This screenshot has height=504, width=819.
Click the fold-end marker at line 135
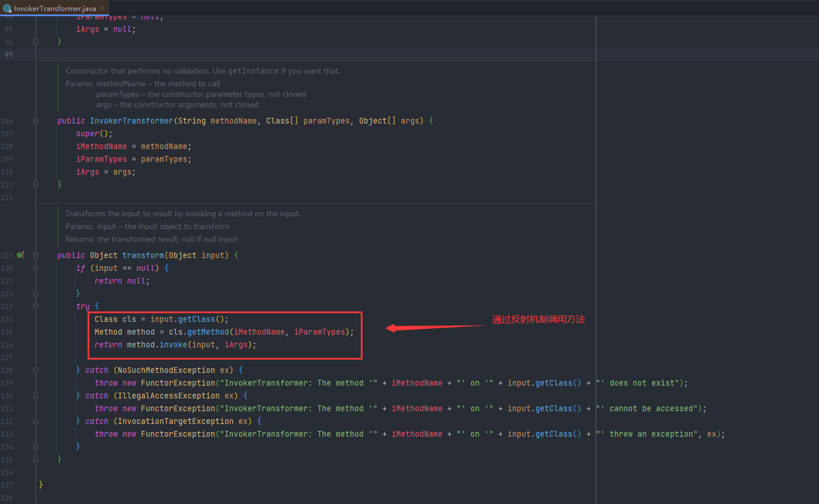click(x=35, y=459)
